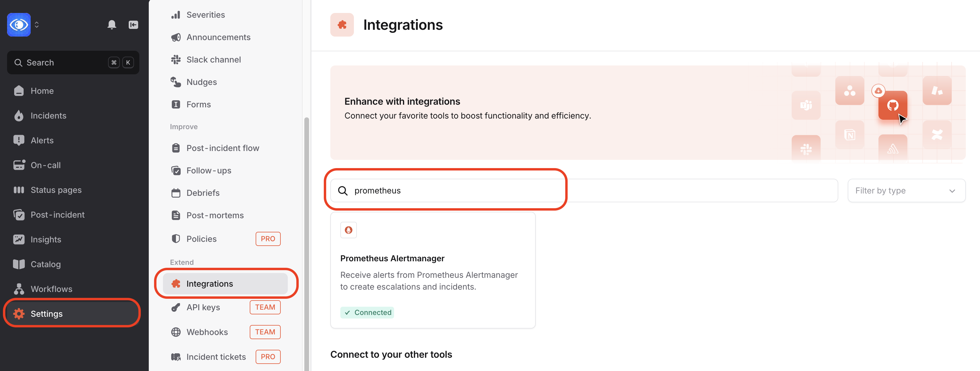The height and width of the screenshot is (371, 980).
Task: Click the PRO badge next to Incident tickets
Action: click(x=268, y=357)
